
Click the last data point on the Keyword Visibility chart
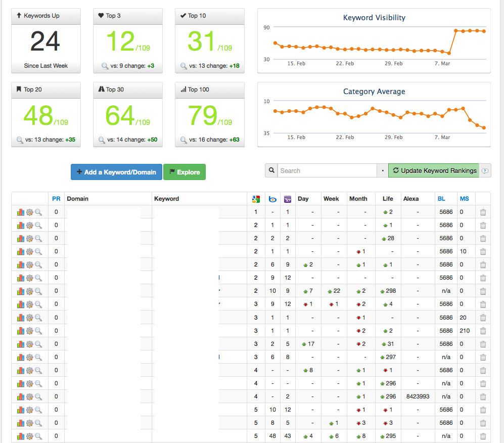(484, 31)
